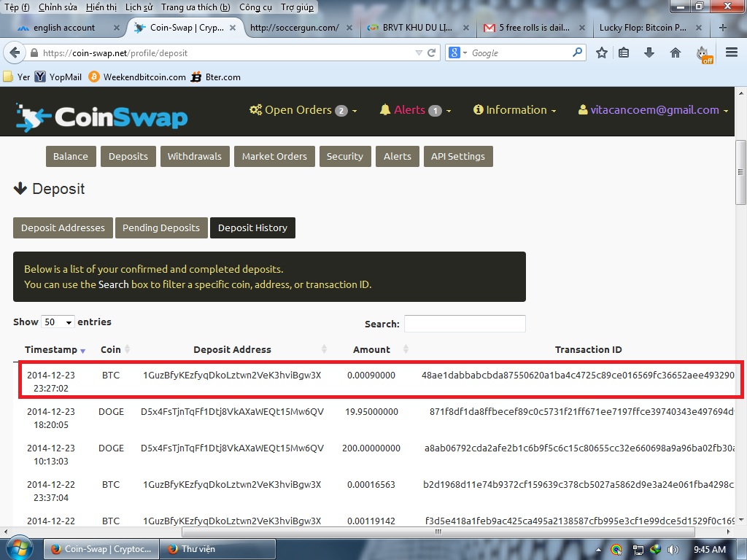This screenshot has height=560, width=747.
Task: Open the Firefox hamburger menu
Action: click(731, 52)
